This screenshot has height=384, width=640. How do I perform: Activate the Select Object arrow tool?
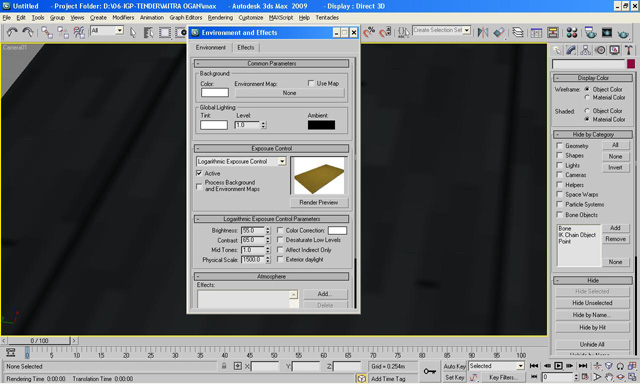pyautogui.click(x=133, y=32)
